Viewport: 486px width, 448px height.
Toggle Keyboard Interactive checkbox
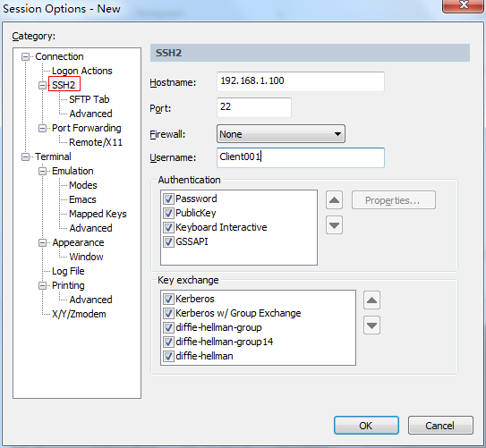click(x=168, y=227)
